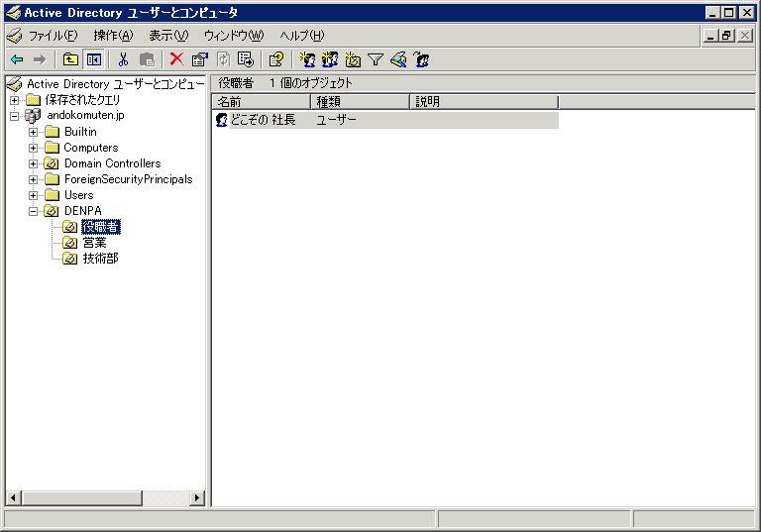Click the red Delete X icon
The image size is (761, 532).
click(176, 59)
